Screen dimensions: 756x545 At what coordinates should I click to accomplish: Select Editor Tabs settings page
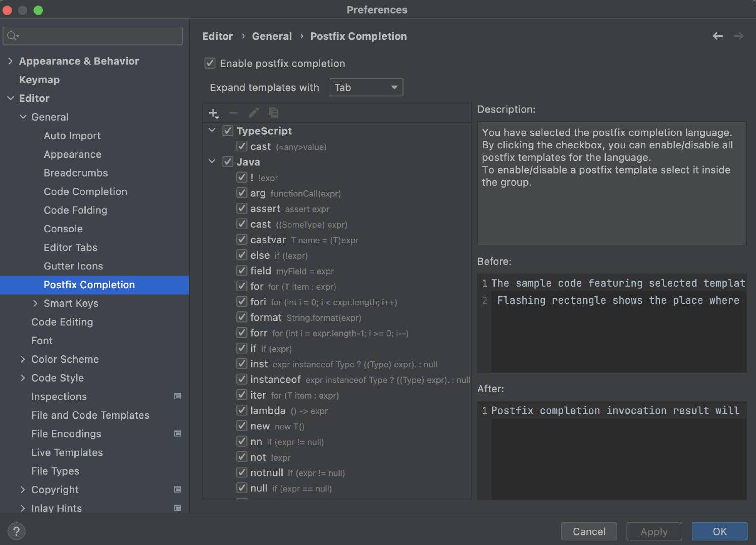(x=71, y=247)
